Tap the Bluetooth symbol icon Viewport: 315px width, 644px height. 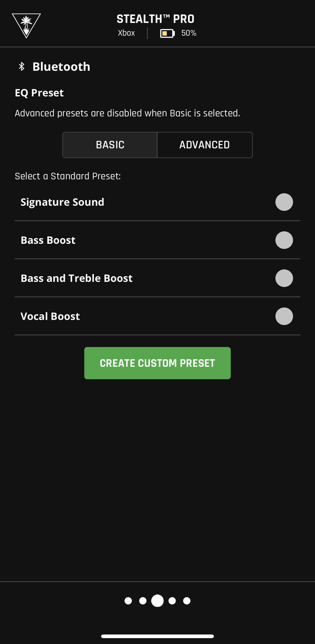[22, 67]
